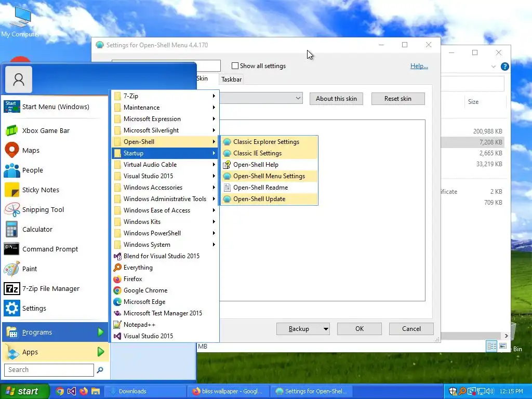
Task: Launch Everything search program
Action: tap(165, 268)
